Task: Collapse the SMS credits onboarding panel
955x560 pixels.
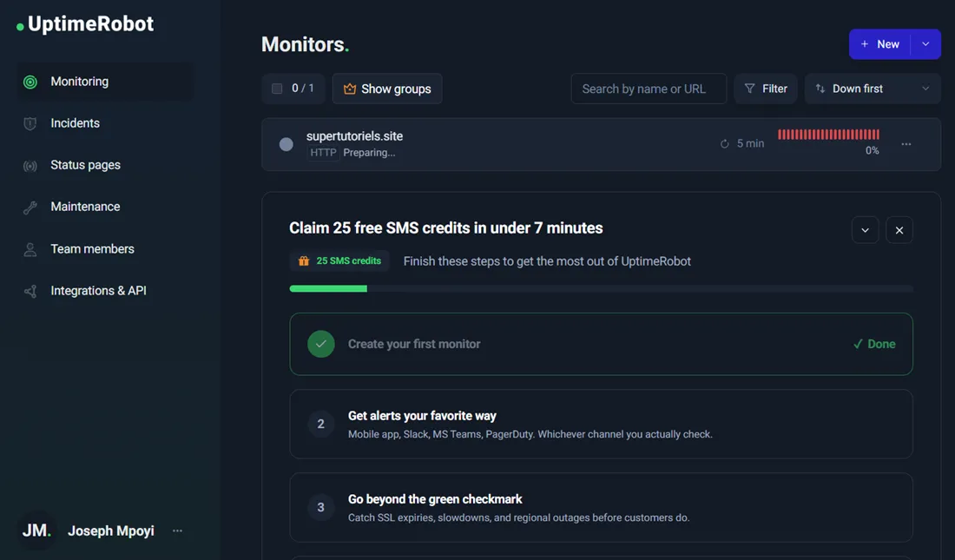Action: [x=865, y=230]
